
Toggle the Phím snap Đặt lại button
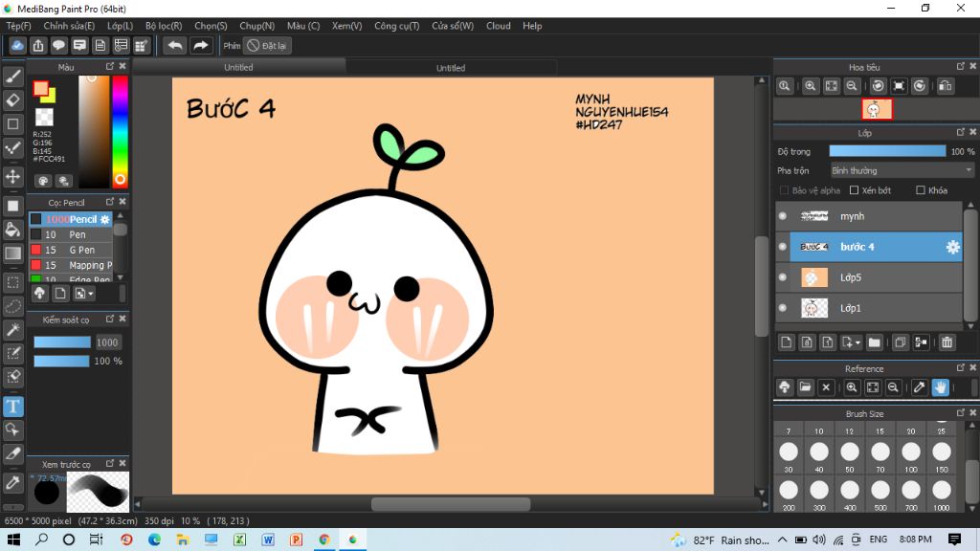pyautogui.click(x=268, y=46)
